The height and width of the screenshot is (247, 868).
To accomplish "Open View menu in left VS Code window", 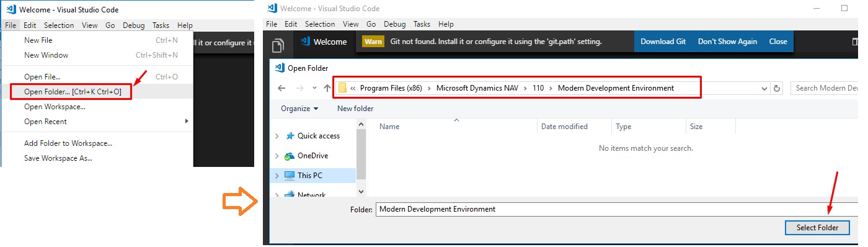I will [90, 25].
